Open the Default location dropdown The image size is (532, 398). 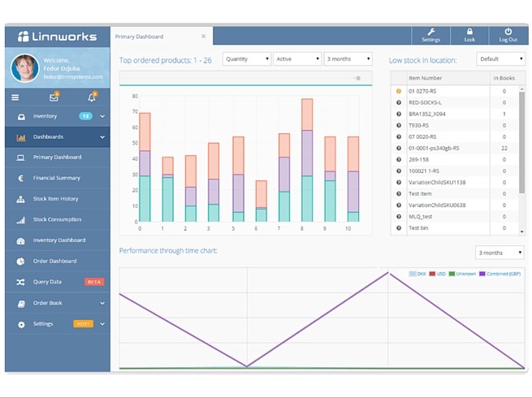(500, 59)
